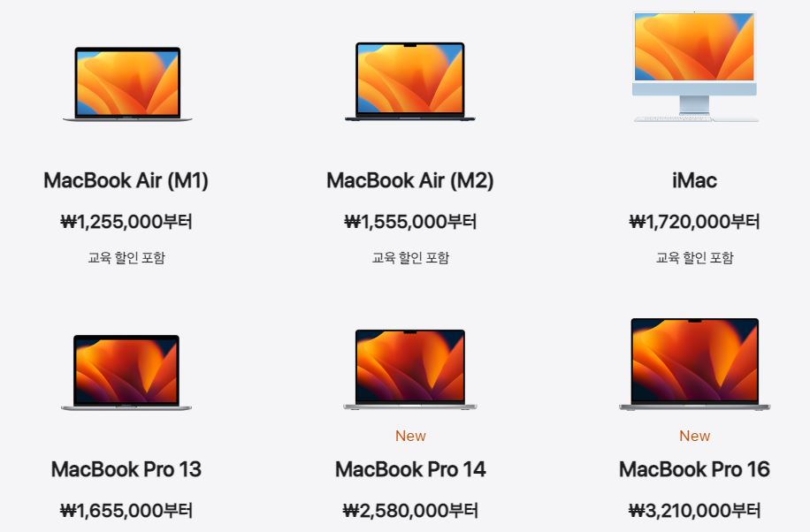This screenshot has width=810, height=532.
Task: Click 교육 할인 포함 under MacBook Air (M2)
Action: [410, 257]
